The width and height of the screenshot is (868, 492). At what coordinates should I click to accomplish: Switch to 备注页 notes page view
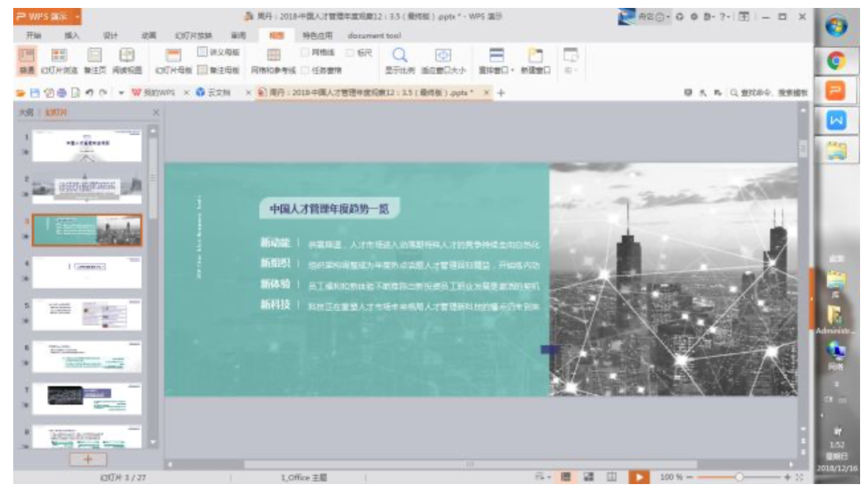click(x=95, y=60)
